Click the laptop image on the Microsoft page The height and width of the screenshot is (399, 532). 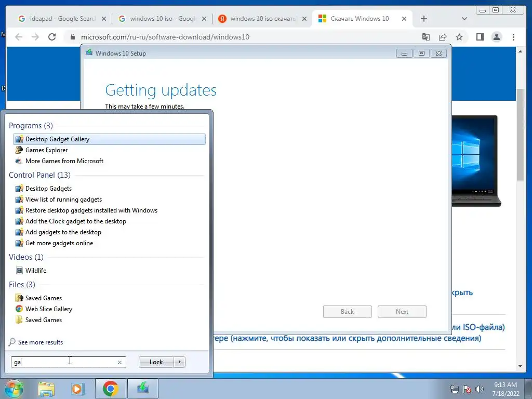click(476, 161)
